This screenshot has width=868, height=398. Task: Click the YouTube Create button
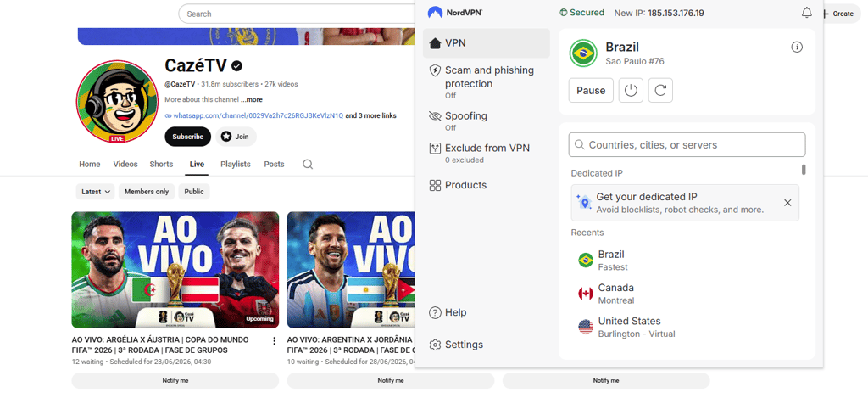point(839,14)
